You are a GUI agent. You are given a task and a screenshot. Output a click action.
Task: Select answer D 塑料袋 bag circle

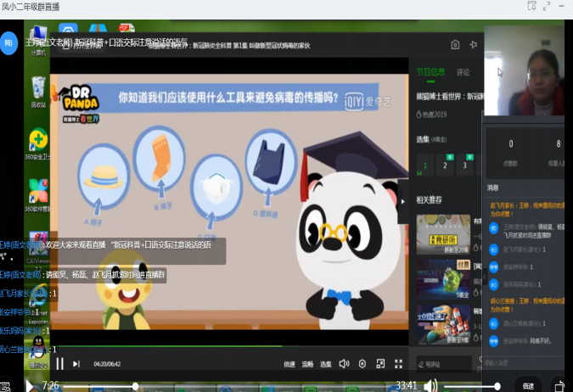(x=271, y=160)
